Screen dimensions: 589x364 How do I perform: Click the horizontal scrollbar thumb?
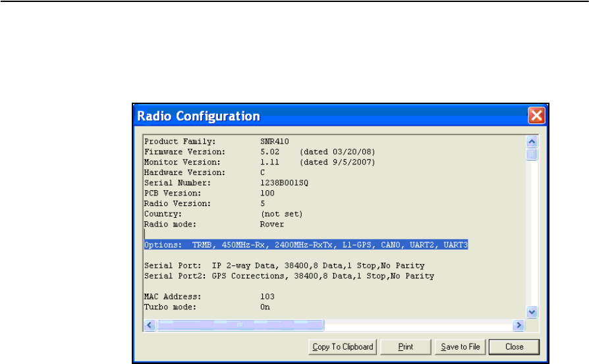click(240, 325)
